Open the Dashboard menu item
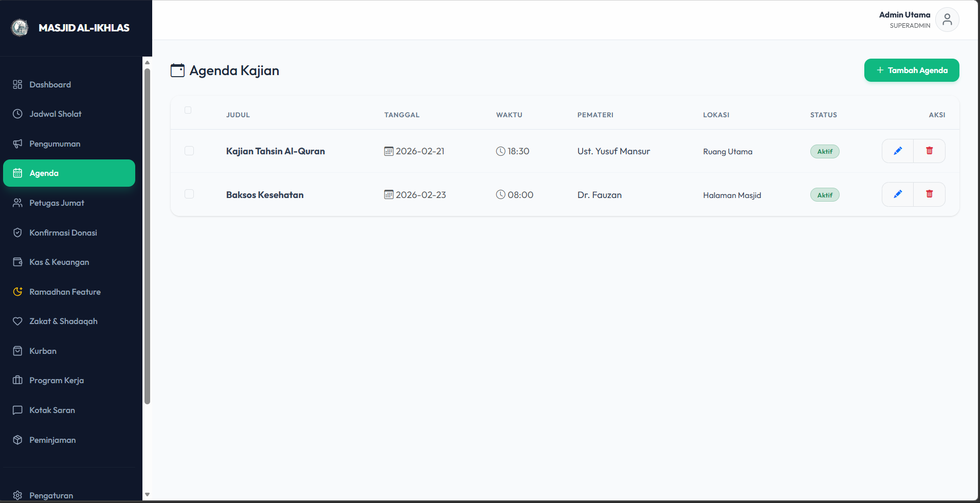This screenshot has width=980, height=503. pyautogui.click(x=69, y=84)
